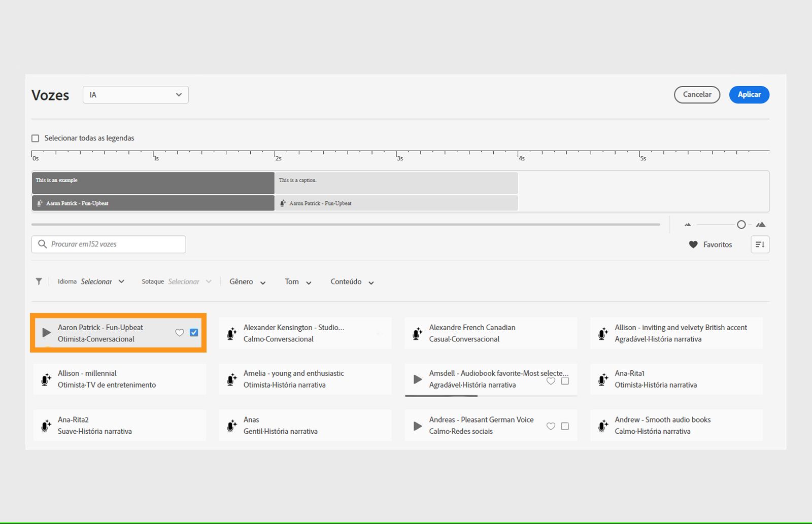
Task: Open the sort order button
Action: pos(760,244)
